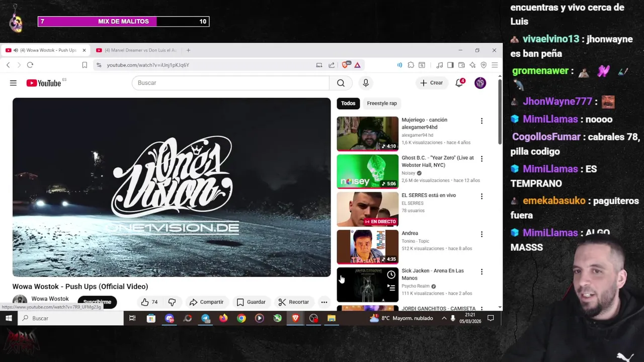Viewport: 644px width, 362px height.
Task: Select the Todos filter chip
Action: pos(348,103)
